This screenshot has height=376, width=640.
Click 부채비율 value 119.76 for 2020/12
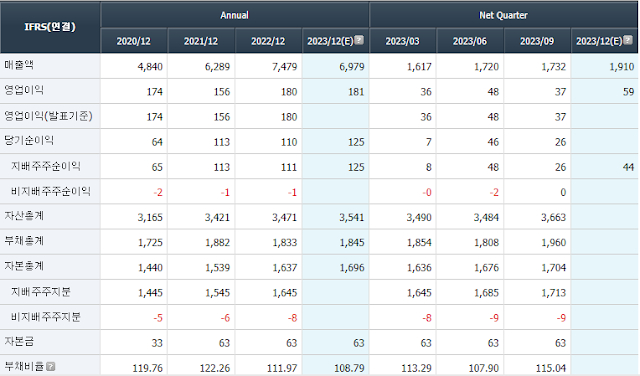(148, 368)
